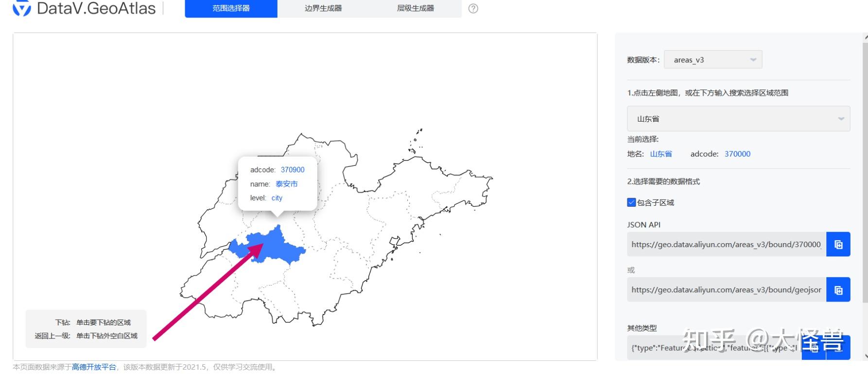This screenshot has width=868, height=376.
Task: Click the 返回上一级 hint text
Action: [x=86, y=336]
